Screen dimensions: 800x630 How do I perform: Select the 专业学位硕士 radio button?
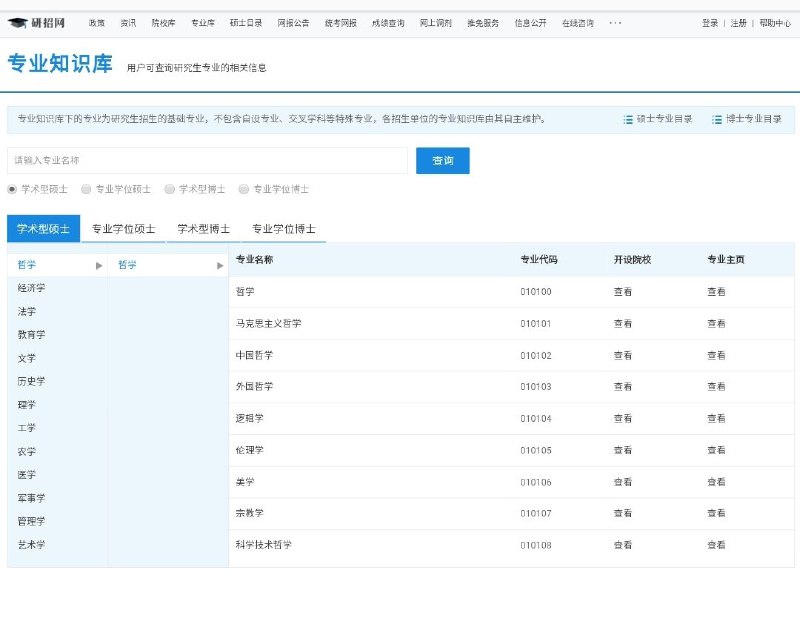click(86, 189)
